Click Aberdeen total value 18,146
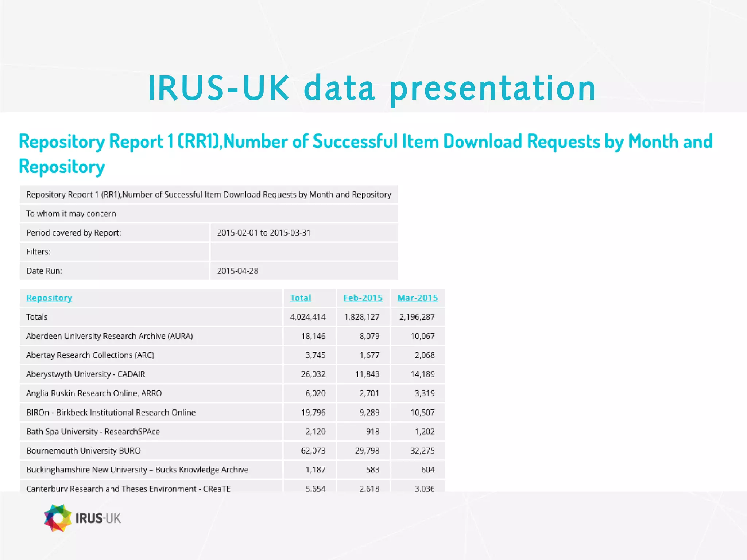The height and width of the screenshot is (560, 747). click(313, 336)
